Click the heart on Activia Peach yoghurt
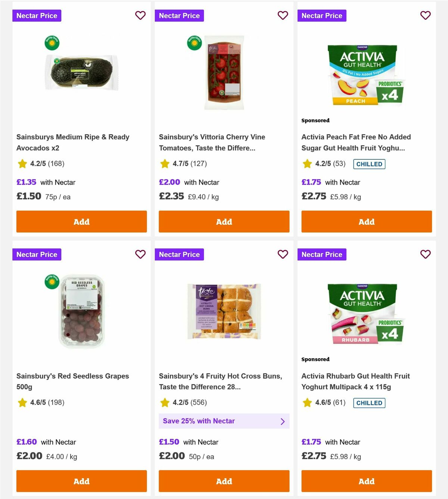This screenshot has height=499, width=448. tap(426, 15)
